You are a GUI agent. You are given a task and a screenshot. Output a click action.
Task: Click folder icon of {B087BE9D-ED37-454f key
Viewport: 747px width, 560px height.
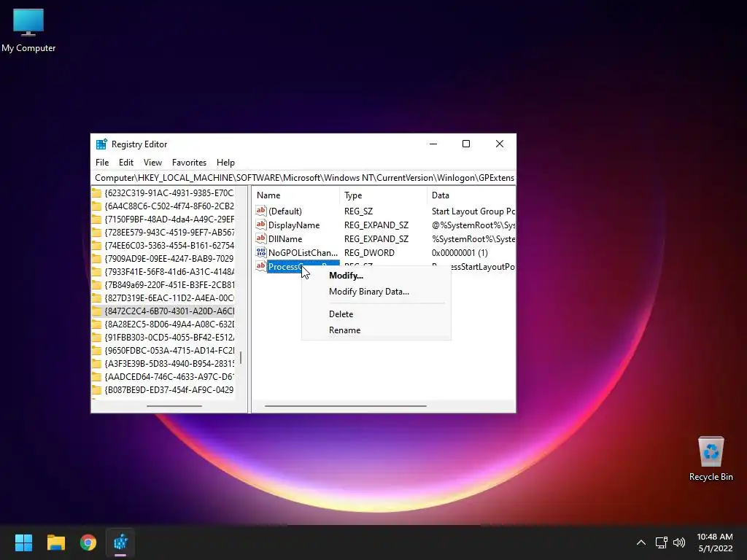pos(97,389)
